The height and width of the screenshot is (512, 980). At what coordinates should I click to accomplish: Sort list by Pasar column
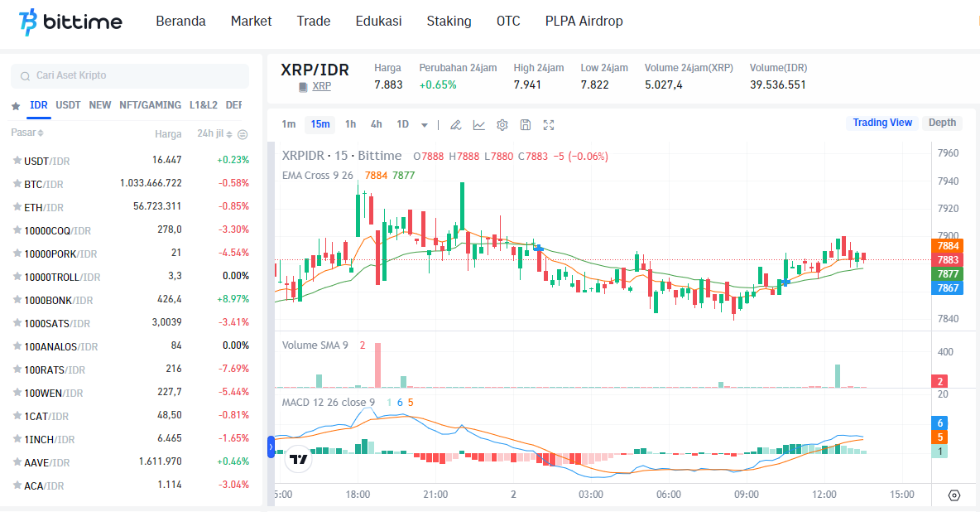26,133
